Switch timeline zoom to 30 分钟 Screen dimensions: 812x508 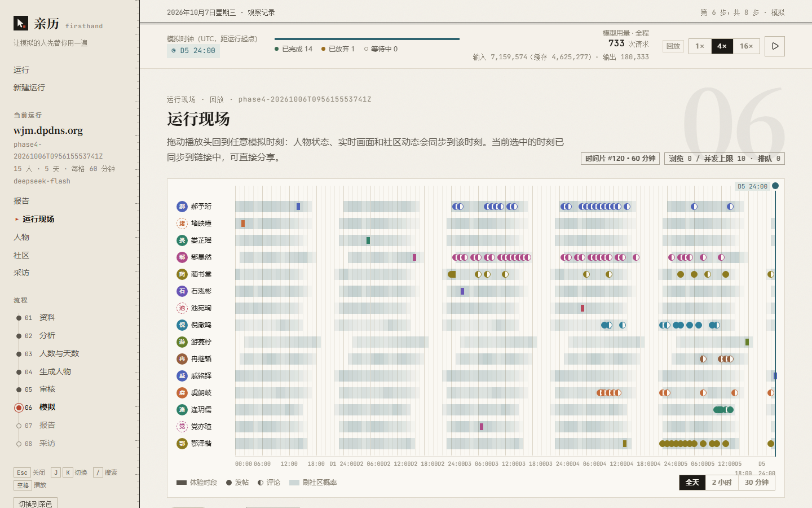coord(757,483)
